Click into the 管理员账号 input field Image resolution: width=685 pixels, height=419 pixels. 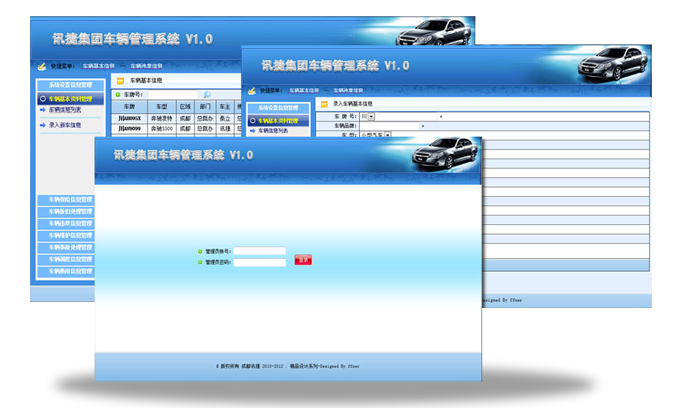[x=259, y=251]
